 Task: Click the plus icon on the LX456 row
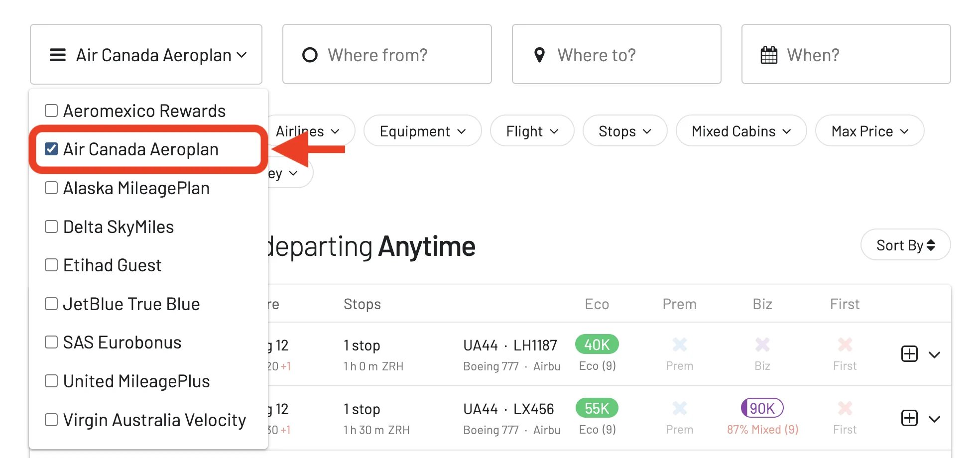pyautogui.click(x=909, y=418)
